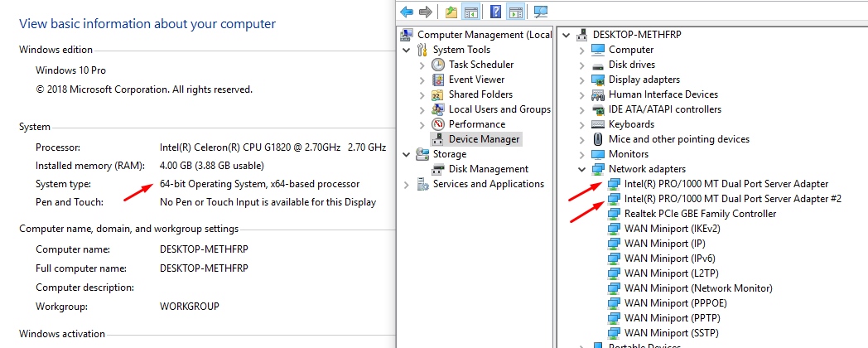The width and height of the screenshot is (868, 348).
Task: Click the Shared Folders icon
Action: pyautogui.click(x=438, y=94)
